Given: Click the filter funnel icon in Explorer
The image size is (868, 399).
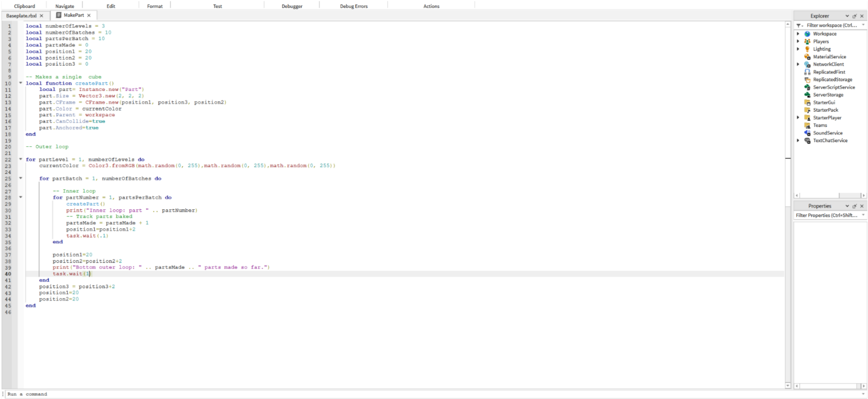Looking at the screenshot, I should (x=799, y=25).
